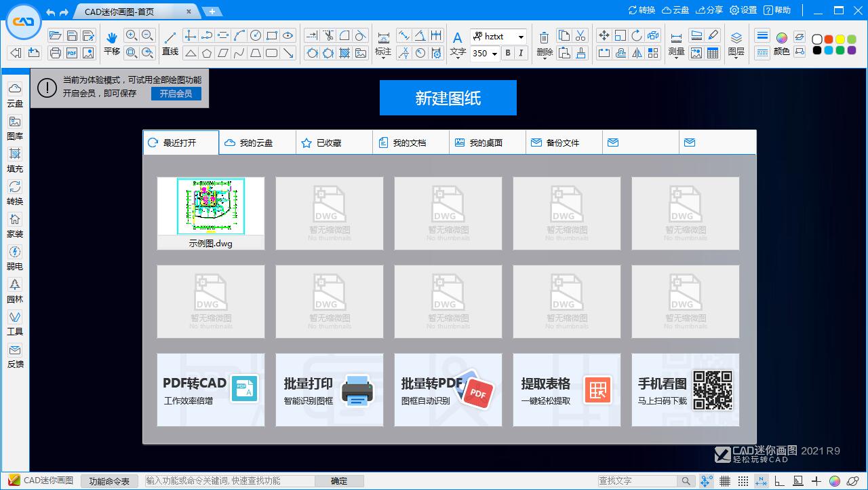Click the export to PDF icon
Viewport: 868px width, 490px height.
point(72,53)
